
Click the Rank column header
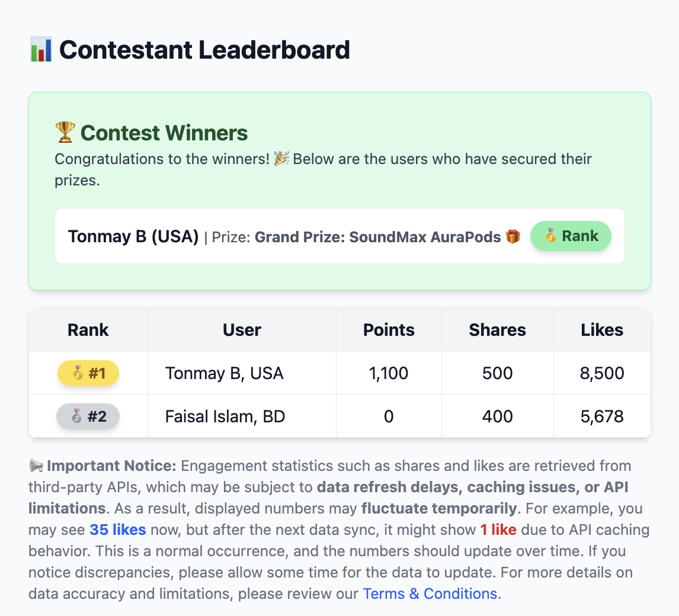[x=88, y=330]
